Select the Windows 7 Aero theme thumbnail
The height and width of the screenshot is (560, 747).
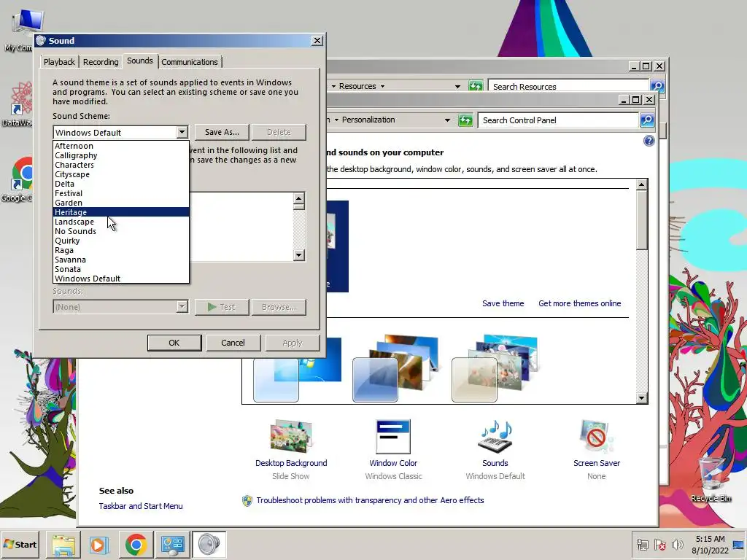[298, 370]
